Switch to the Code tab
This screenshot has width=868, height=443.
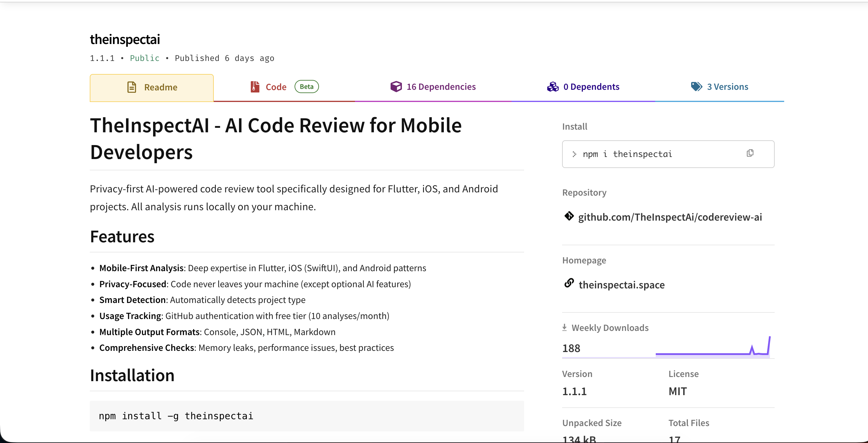coord(284,87)
